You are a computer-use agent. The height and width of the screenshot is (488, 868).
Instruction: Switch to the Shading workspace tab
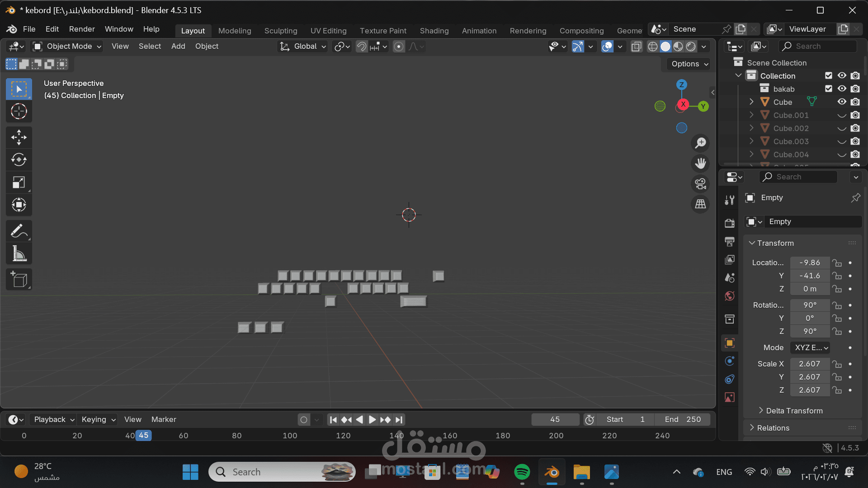[434, 31]
